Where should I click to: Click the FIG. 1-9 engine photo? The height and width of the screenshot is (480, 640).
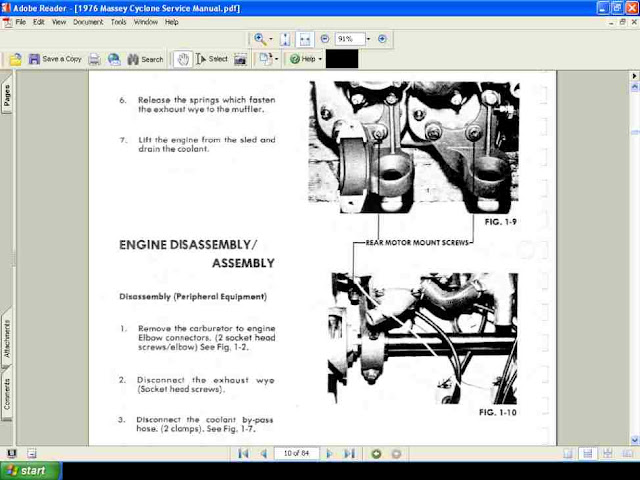[x=414, y=147]
